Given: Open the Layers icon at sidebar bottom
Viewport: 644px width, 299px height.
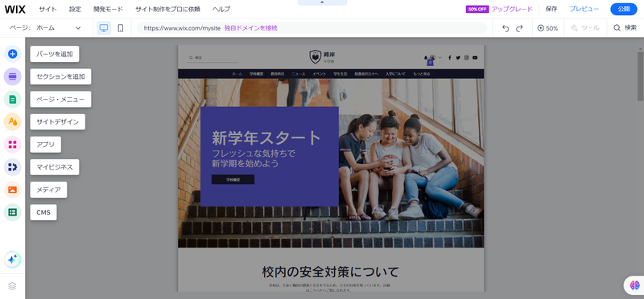Looking at the screenshot, I should click(12, 286).
